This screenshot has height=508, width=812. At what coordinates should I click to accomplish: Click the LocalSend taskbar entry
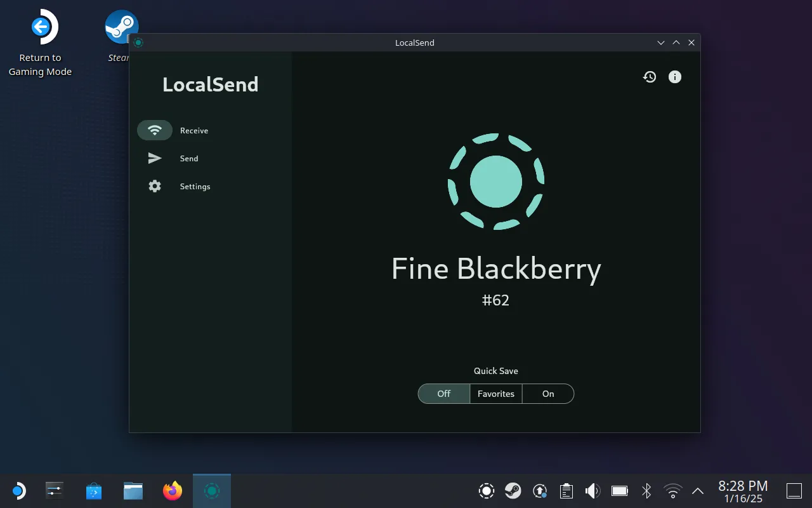[212, 491]
